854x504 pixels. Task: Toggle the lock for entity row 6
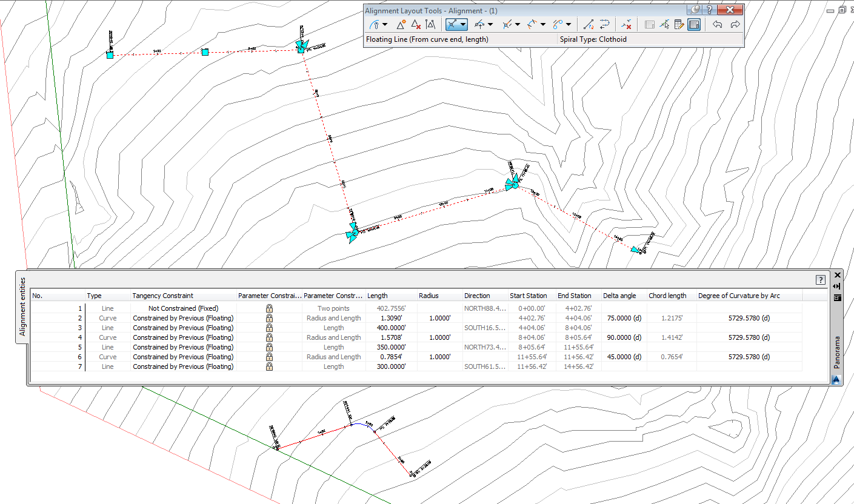click(x=269, y=357)
